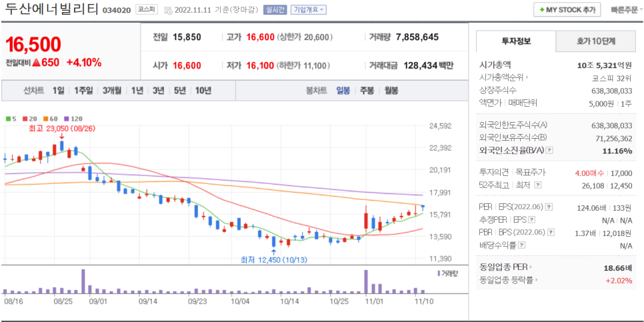The height and width of the screenshot is (322, 644).
Task: Click the stock code 034020
Action: [x=117, y=10]
